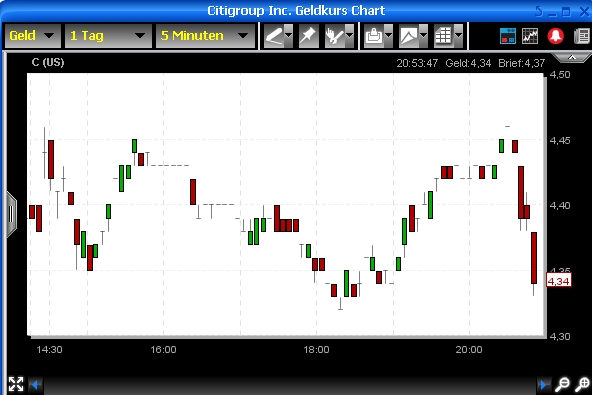Click the C (US) symbol label

click(x=48, y=62)
